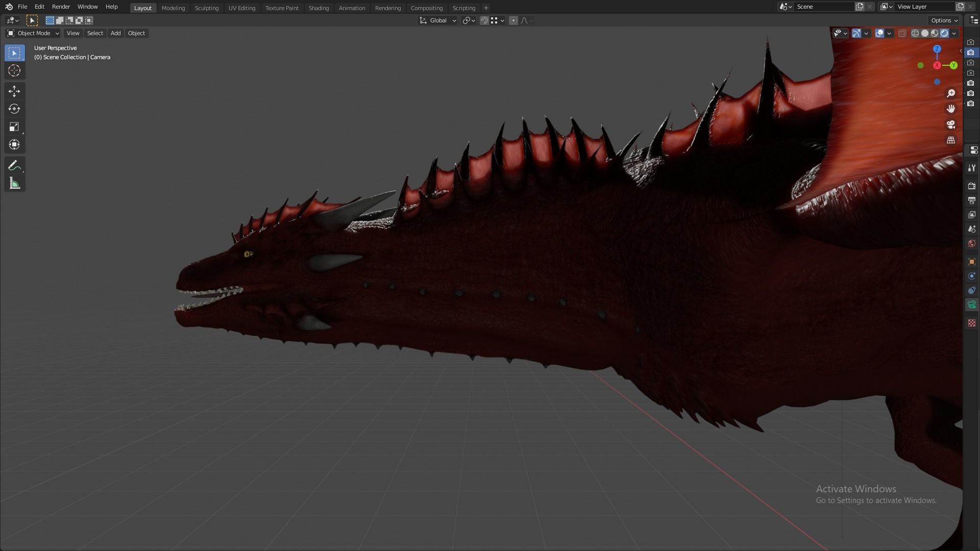Switch to the Shading workspace tab

[x=318, y=8]
